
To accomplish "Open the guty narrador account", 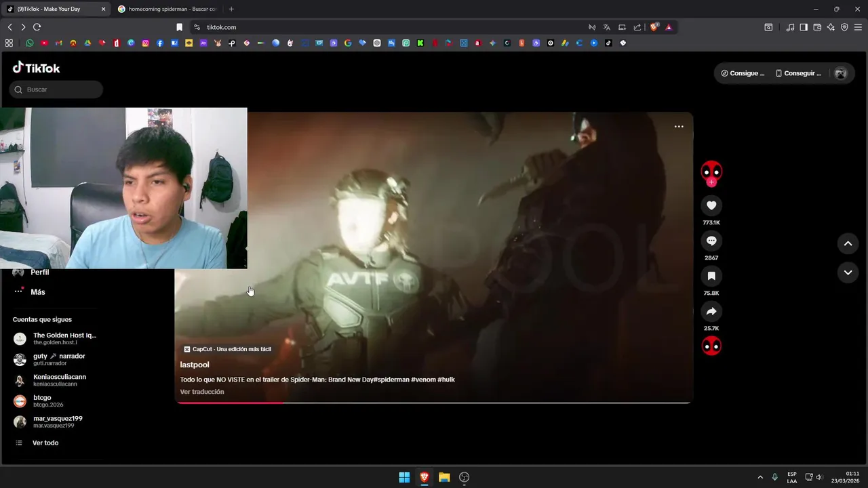I will tap(50, 359).
